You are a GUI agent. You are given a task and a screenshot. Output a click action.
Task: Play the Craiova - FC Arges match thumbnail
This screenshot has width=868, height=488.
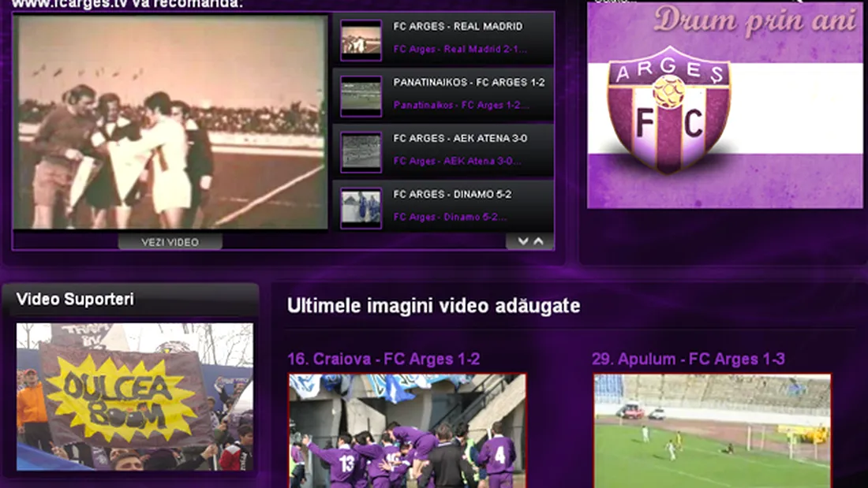(407, 431)
